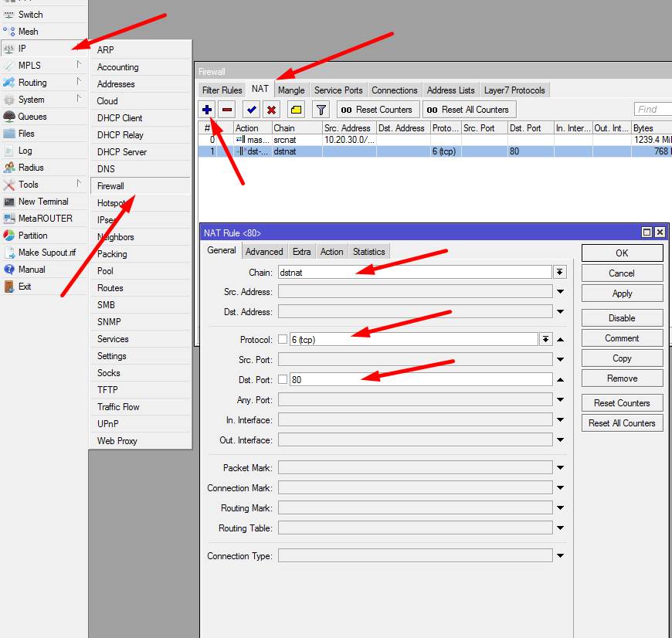Click the Reset All Counters toolbar button

click(468, 110)
